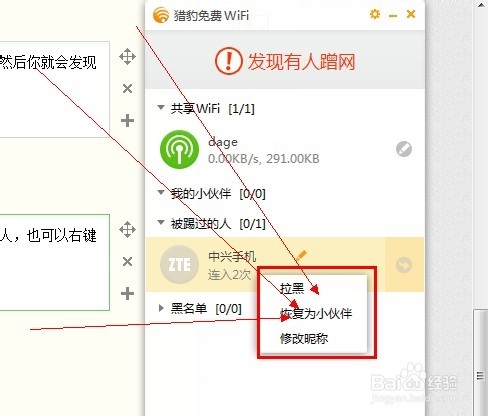Screen dimensions: 488x416
Task: Click the 发现有人蹭网 warning text
Action: click(301, 61)
